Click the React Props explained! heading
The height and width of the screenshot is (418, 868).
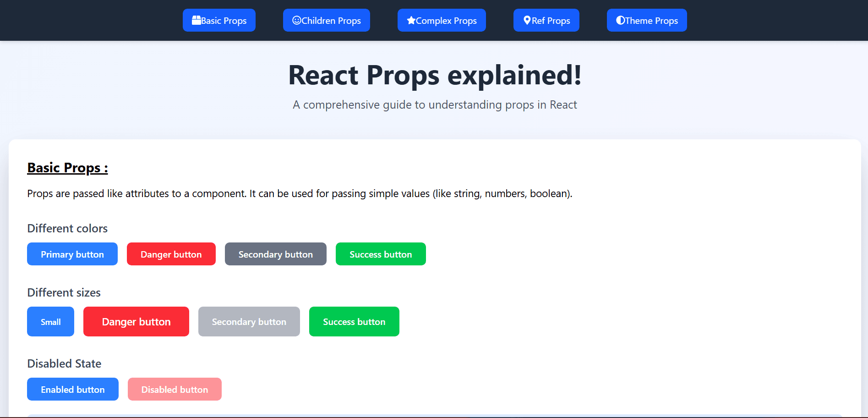435,75
